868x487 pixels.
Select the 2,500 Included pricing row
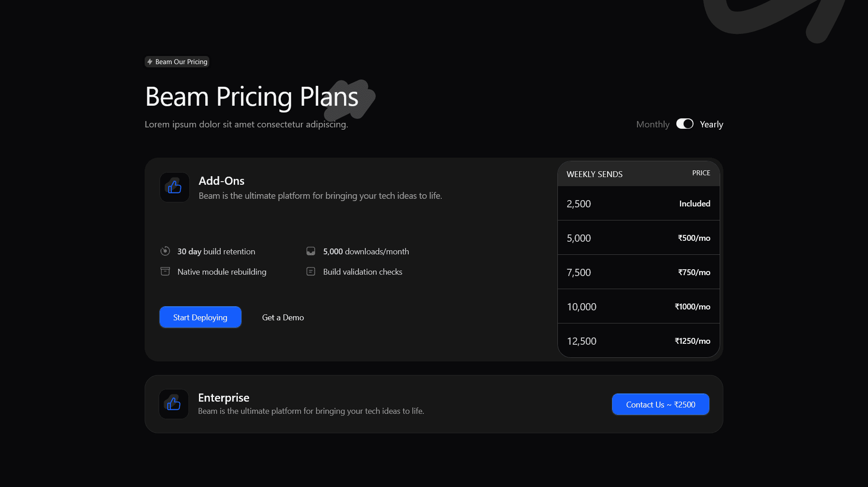tap(638, 203)
